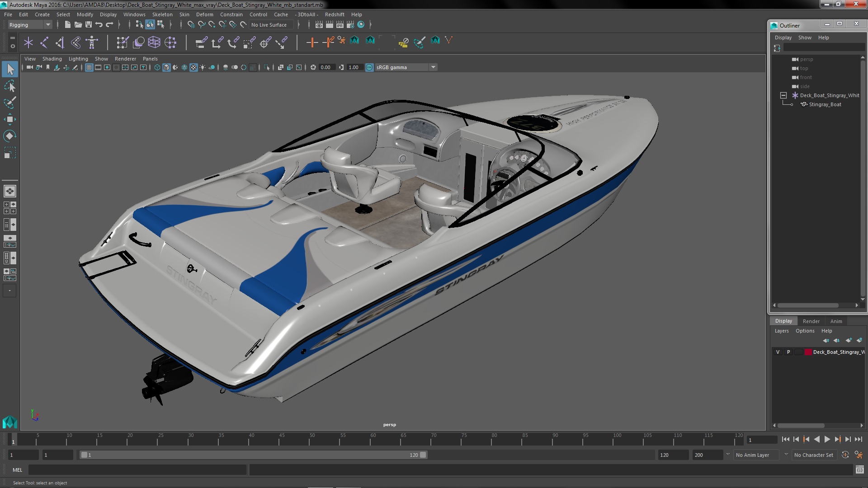This screenshot has height=488, width=868.
Task: Select the Move tool in toolbar
Action: pos(9,119)
